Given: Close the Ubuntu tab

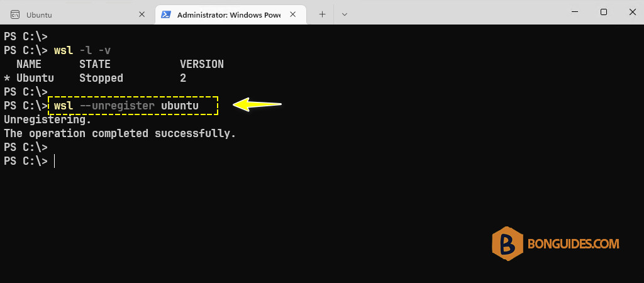Looking at the screenshot, I should [x=142, y=14].
